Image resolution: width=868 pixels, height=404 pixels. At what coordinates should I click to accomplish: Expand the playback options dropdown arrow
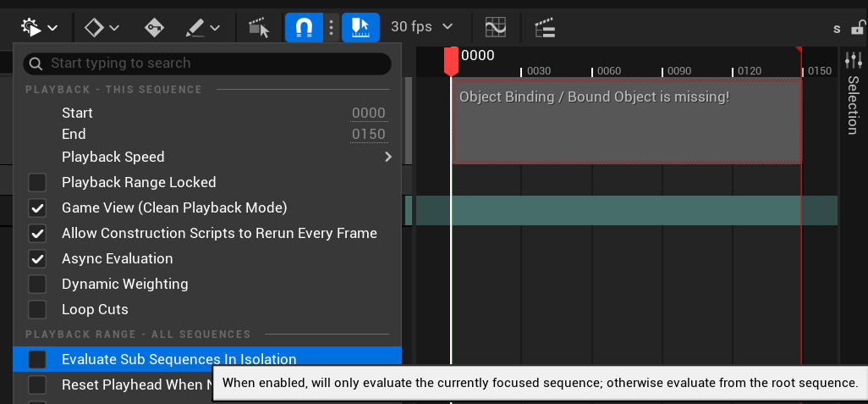[52, 28]
